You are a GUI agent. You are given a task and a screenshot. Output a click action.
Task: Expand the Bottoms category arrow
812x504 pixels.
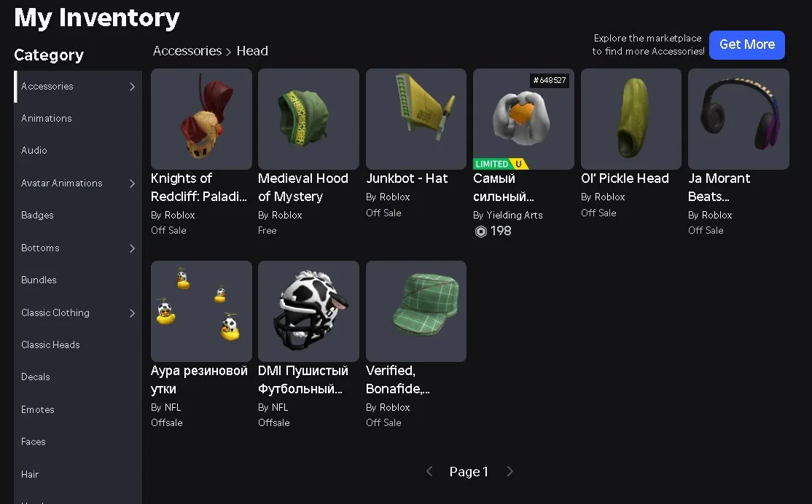pos(132,248)
